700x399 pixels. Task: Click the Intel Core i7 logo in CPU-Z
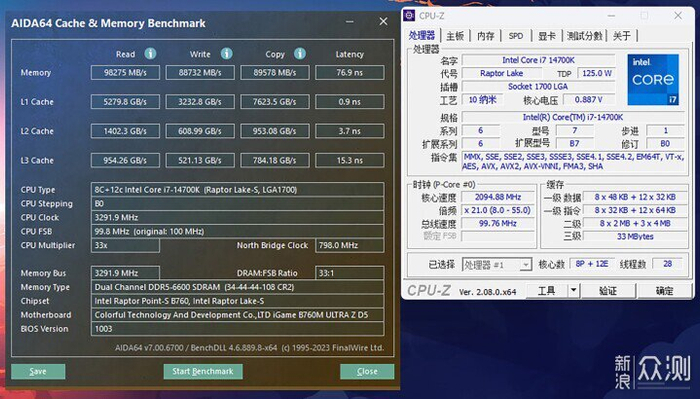(653, 79)
